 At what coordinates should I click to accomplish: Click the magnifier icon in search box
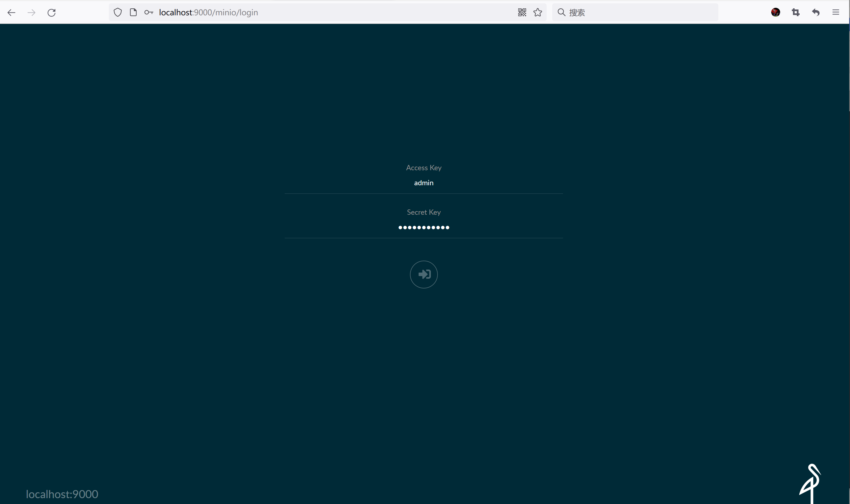561,13
